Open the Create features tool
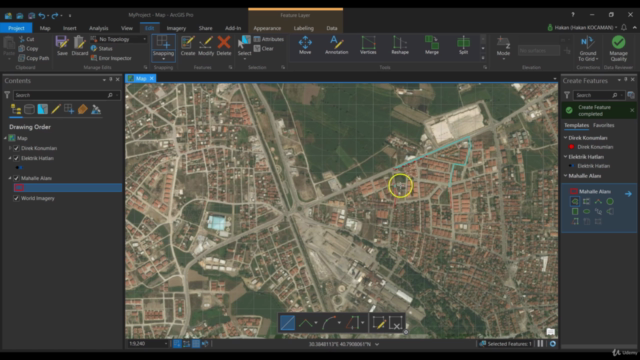This screenshot has width=640, height=360. coord(188,45)
